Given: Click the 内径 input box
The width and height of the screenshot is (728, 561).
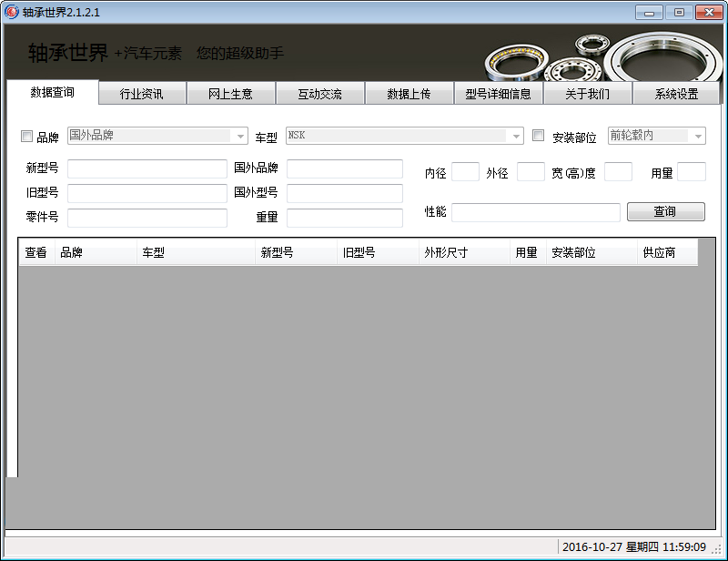Looking at the screenshot, I should (x=465, y=172).
